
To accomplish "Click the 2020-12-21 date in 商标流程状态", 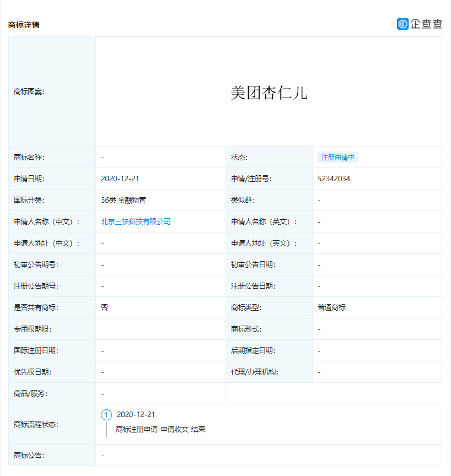I will pyautogui.click(x=136, y=414).
